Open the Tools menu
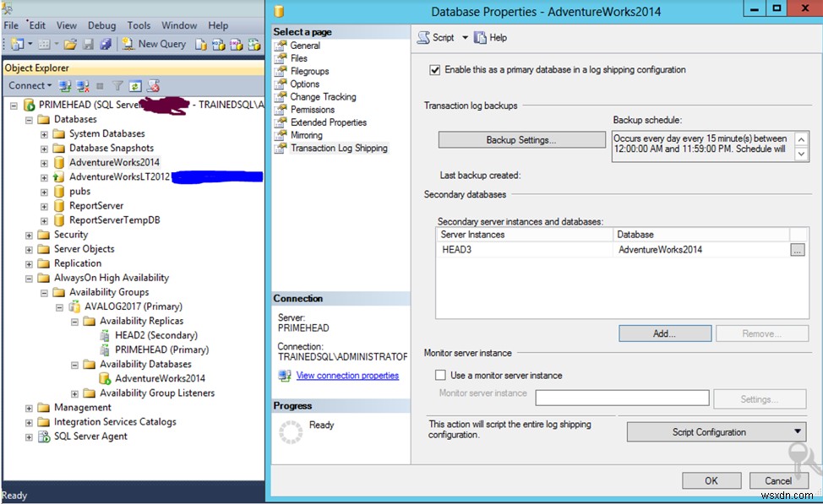Screen dimensions: 823x504 [x=139, y=25]
